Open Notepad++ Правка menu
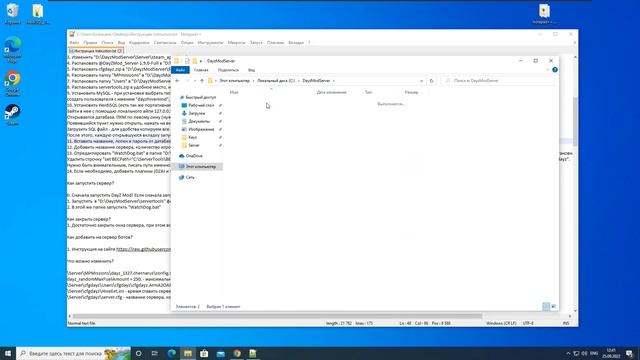Screen dimensions: 640x360 click(x=90, y=42)
